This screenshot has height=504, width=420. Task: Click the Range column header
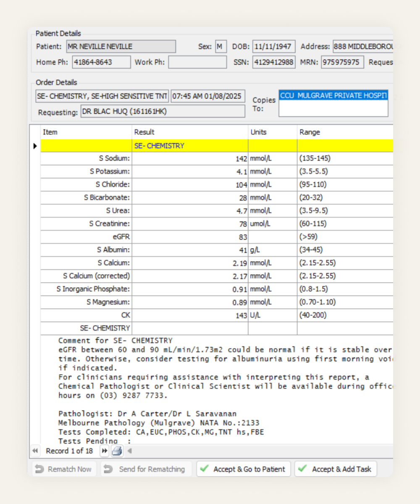[x=345, y=132]
